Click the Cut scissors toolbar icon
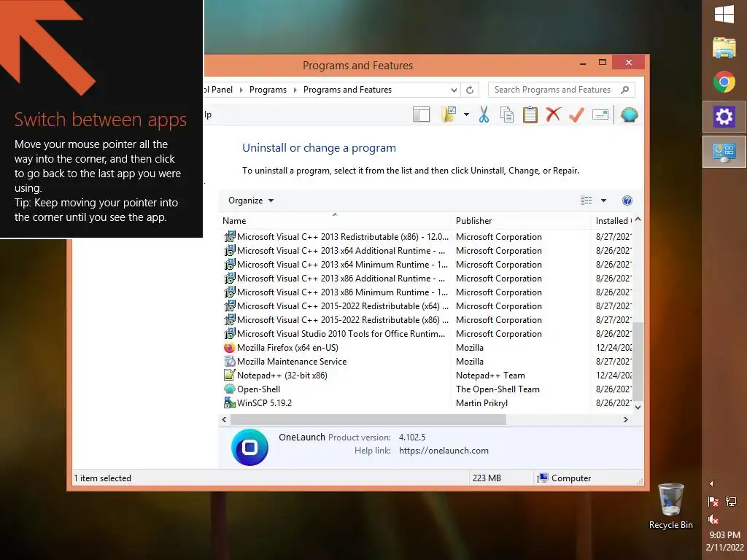Screen dimensions: 747x560 click(484, 114)
